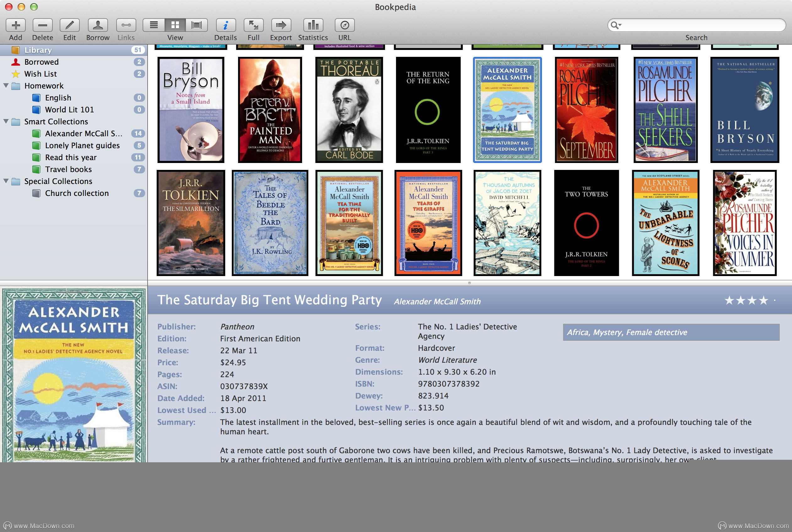Click the URL compass icon
792x532 pixels.
(344, 25)
